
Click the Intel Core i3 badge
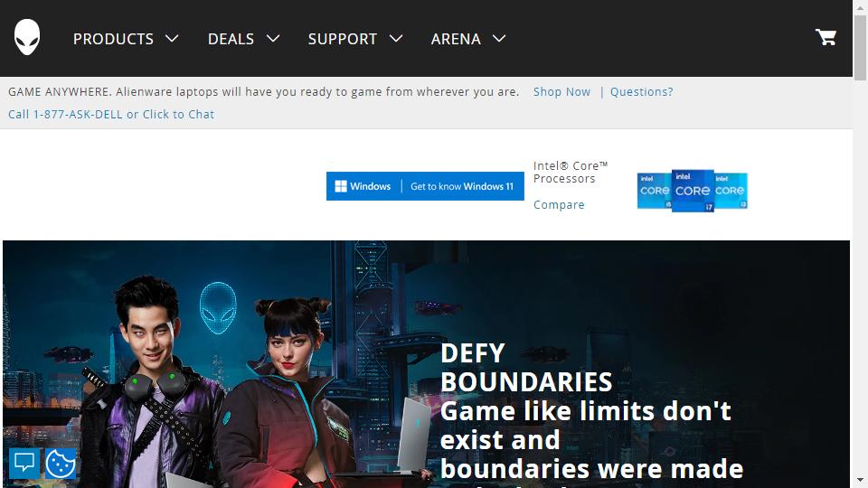click(x=731, y=191)
